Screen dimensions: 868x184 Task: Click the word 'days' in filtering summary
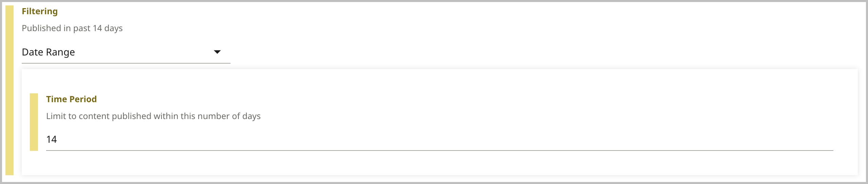coord(113,28)
